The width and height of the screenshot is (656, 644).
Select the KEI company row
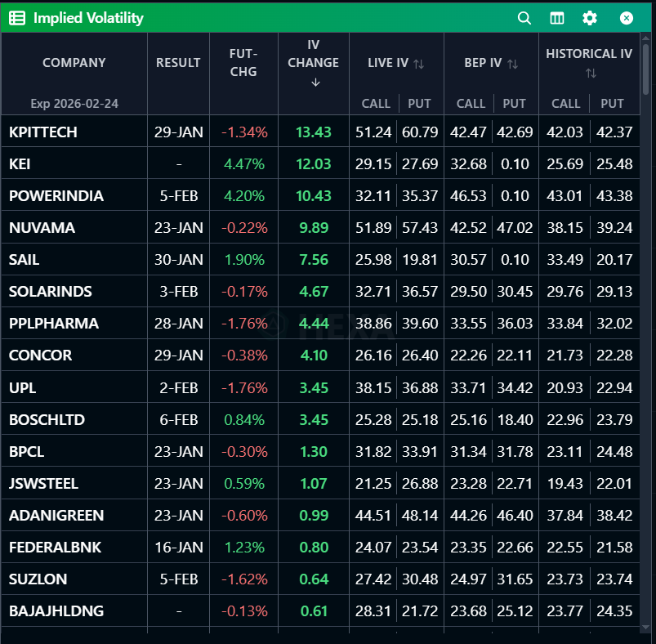tap(320, 163)
